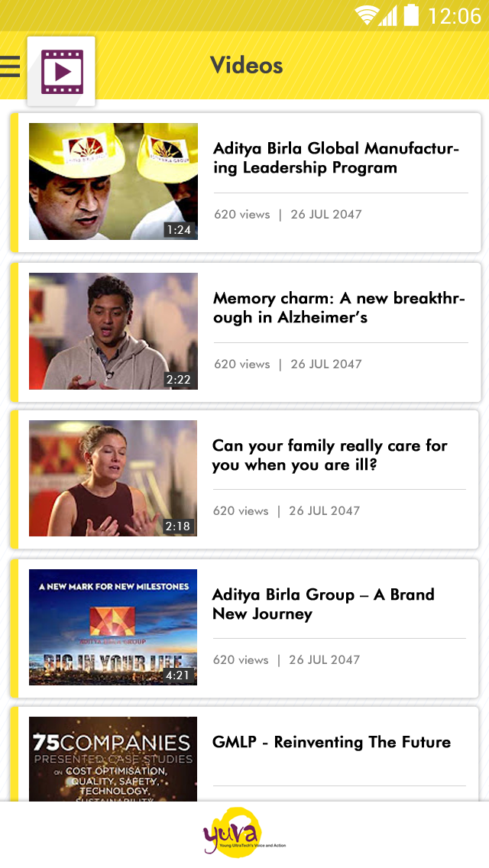Open the 'A New Mark for New Milestones' thumbnail
Screen dimensions: 489x868
click(x=112, y=627)
